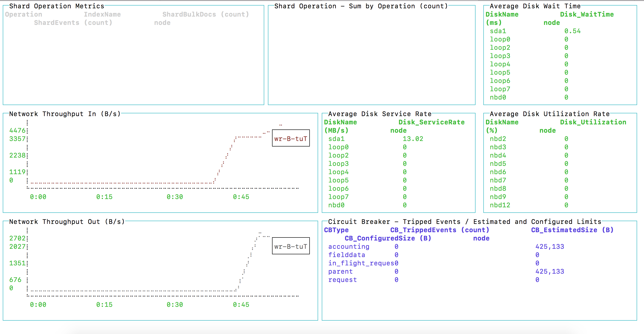
Task: Select loop7 row in Disk Service Rate
Action: (338, 197)
